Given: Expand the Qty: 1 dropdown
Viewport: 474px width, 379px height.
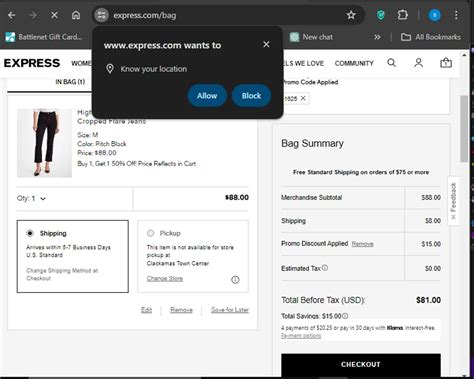Looking at the screenshot, I should 31,198.
